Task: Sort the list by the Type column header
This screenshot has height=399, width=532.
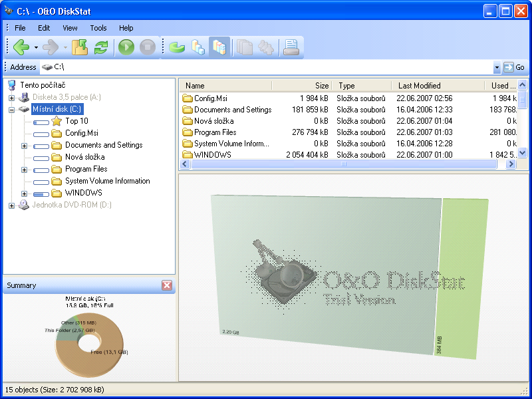Action: (362, 86)
